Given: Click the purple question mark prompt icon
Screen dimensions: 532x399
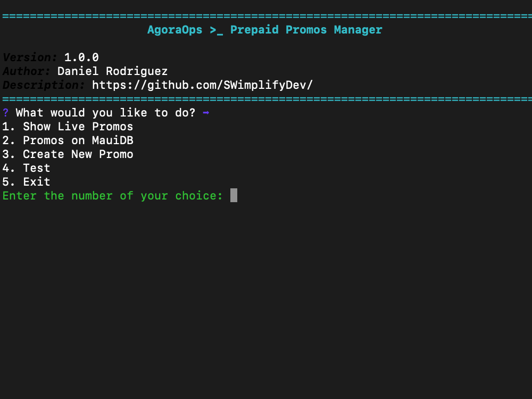Looking at the screenshot, I should pos(5,113).
